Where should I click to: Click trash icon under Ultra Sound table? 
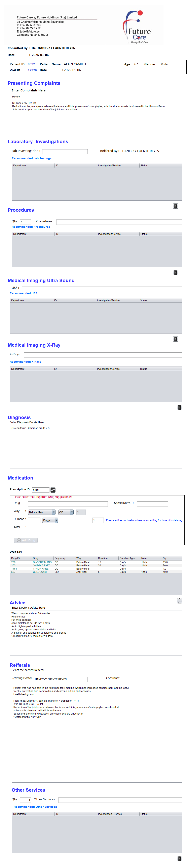pos(175,339)
